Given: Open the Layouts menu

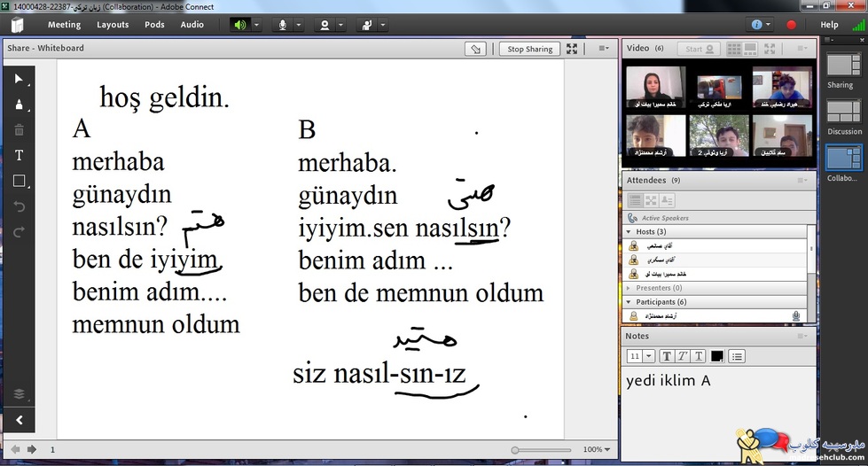Looking at the screenshot, I should (113, 25).
